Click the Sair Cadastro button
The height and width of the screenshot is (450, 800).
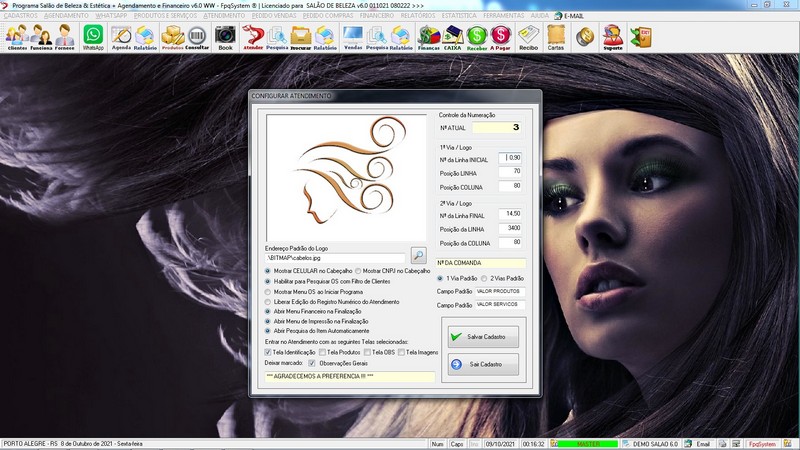click(483, 365)
